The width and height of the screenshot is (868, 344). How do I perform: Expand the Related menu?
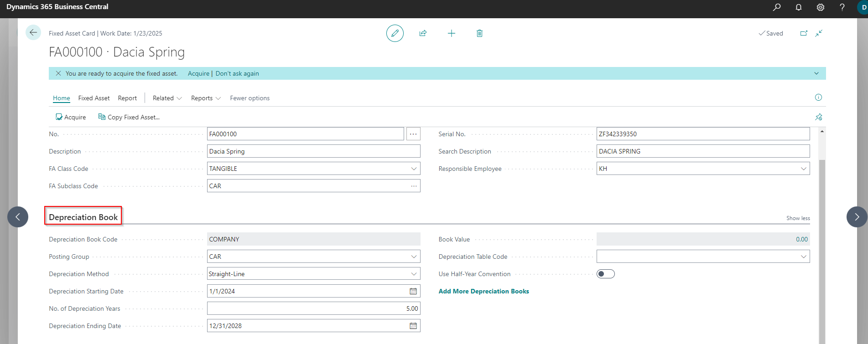click(x=167, y=98)
